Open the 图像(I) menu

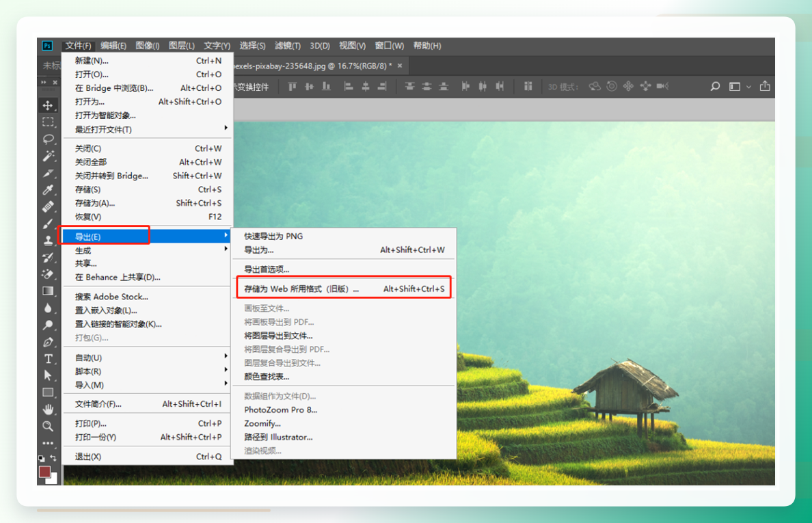(148, 46)
